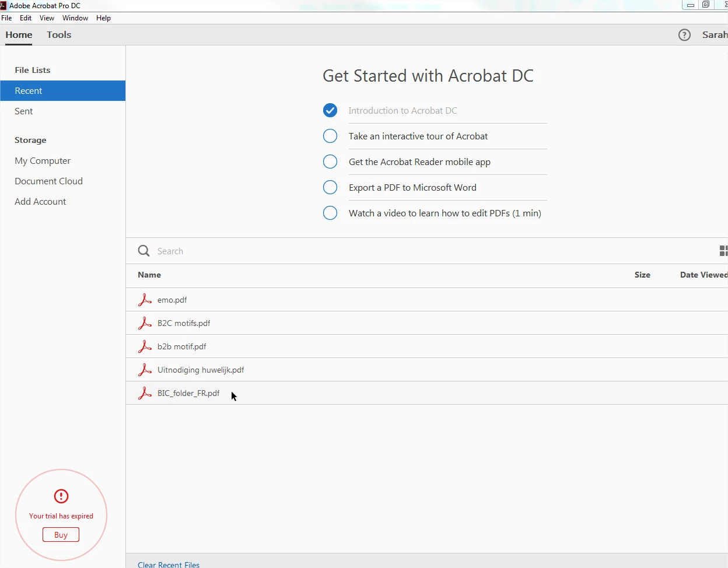Open Export a PDF to Microsoft Word
The width and height of the screenshot is (728, 568).
(x=412, y=187)
